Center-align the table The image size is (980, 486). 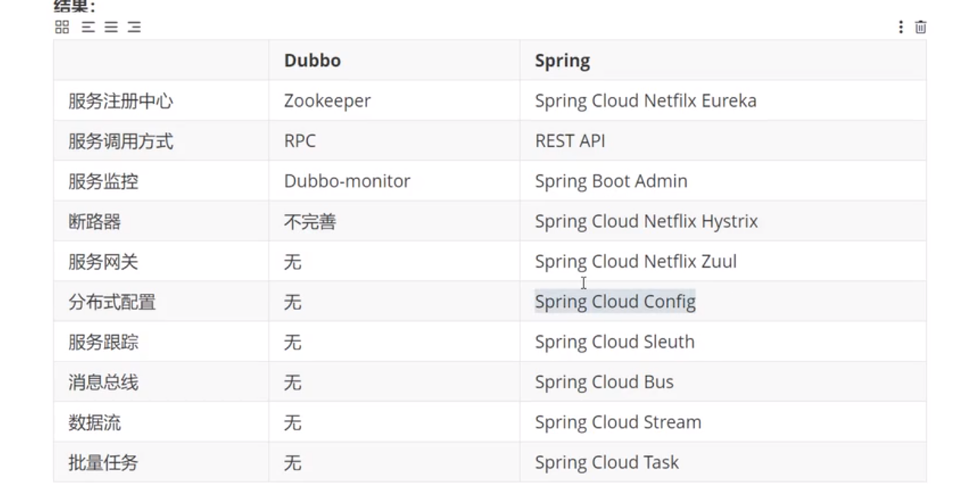112,27
